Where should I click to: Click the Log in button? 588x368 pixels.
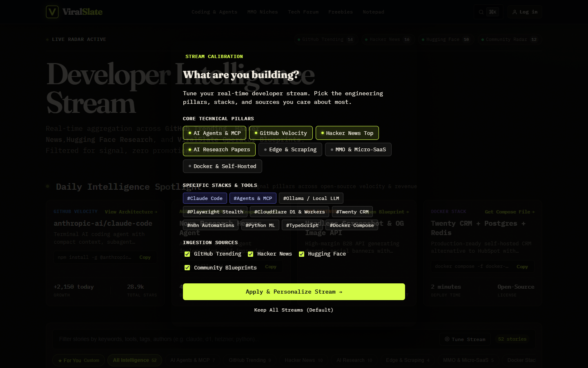coord(525,12)
